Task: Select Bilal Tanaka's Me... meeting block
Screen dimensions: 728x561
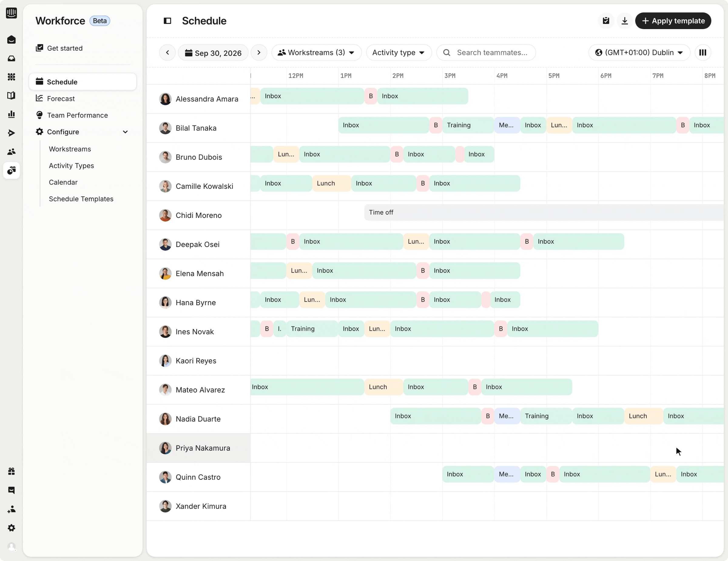Action: (507, 125)
